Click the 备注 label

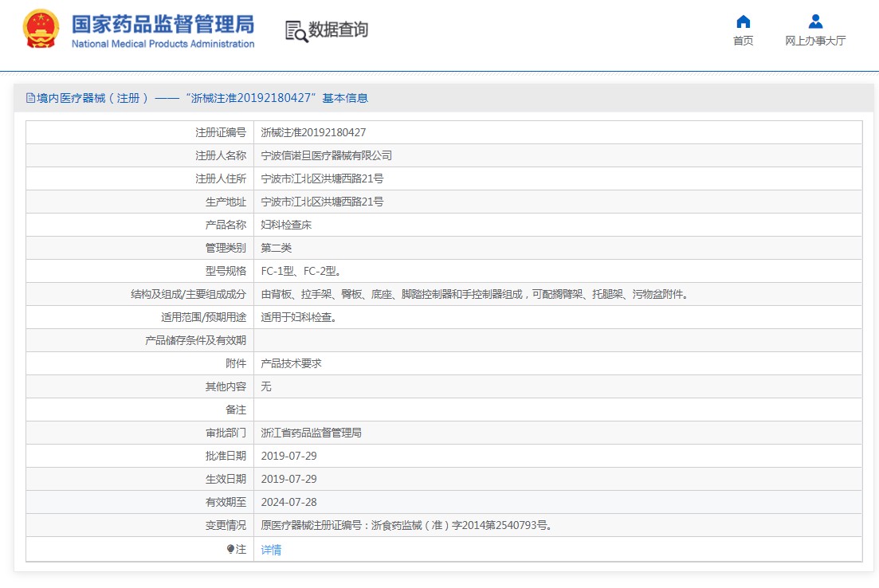click(x=236, y=410)
